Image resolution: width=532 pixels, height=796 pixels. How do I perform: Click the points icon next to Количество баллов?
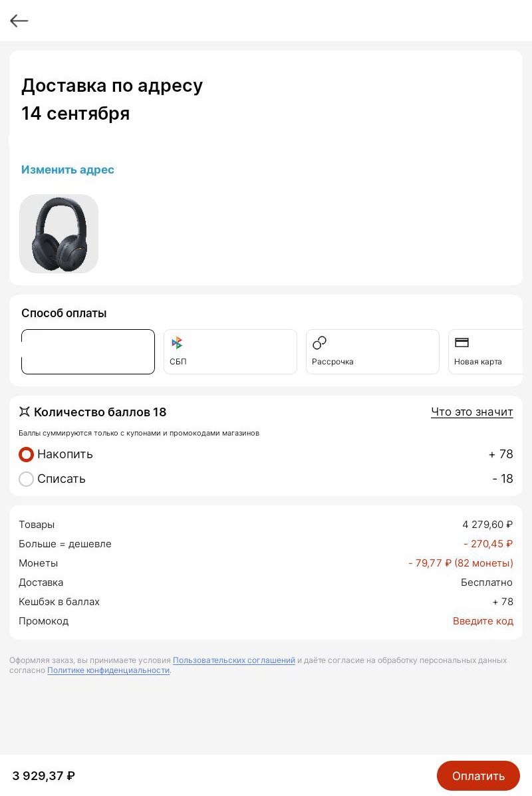(25, 412)
